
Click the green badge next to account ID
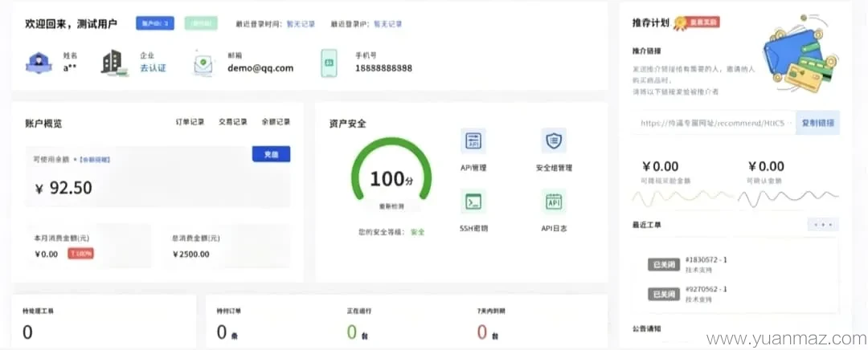(x=202, y=23)
